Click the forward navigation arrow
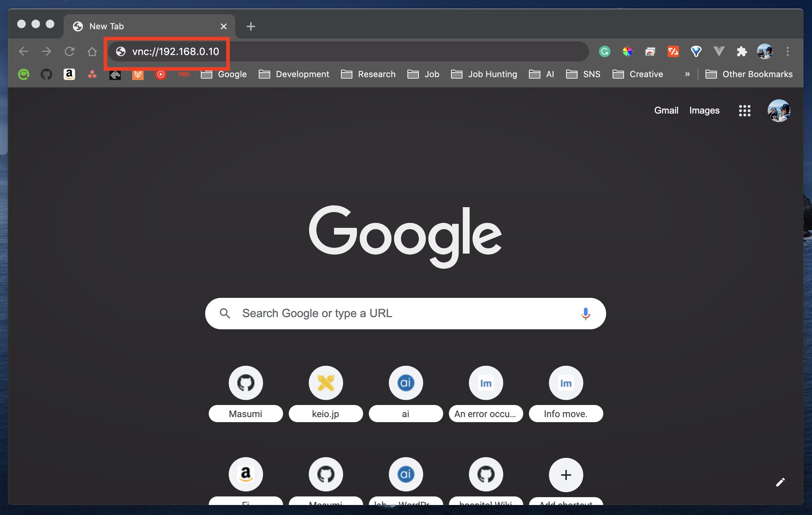The image size is (812, 515). point(46,51)
